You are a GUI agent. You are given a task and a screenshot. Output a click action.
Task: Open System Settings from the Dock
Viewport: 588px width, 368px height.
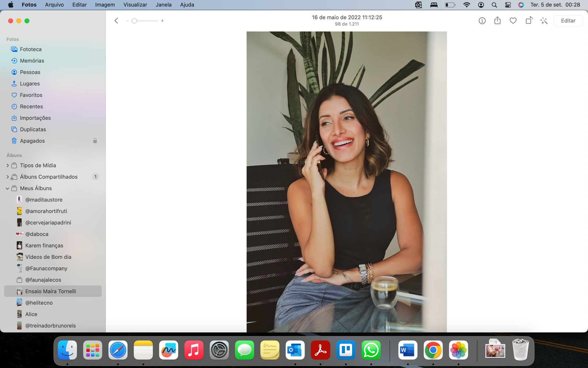coord(219,350)
